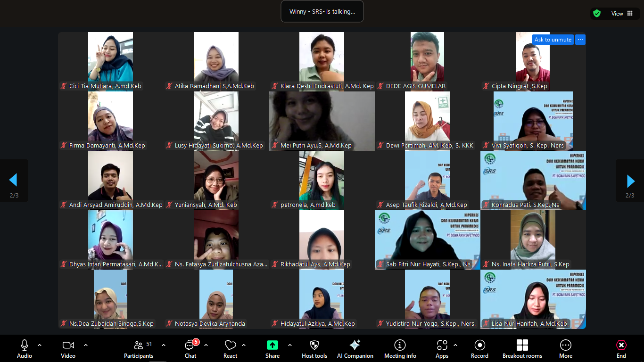Open the Meeting info icon
This screenshot has width=644, height=362.
(x=400, y=346)
